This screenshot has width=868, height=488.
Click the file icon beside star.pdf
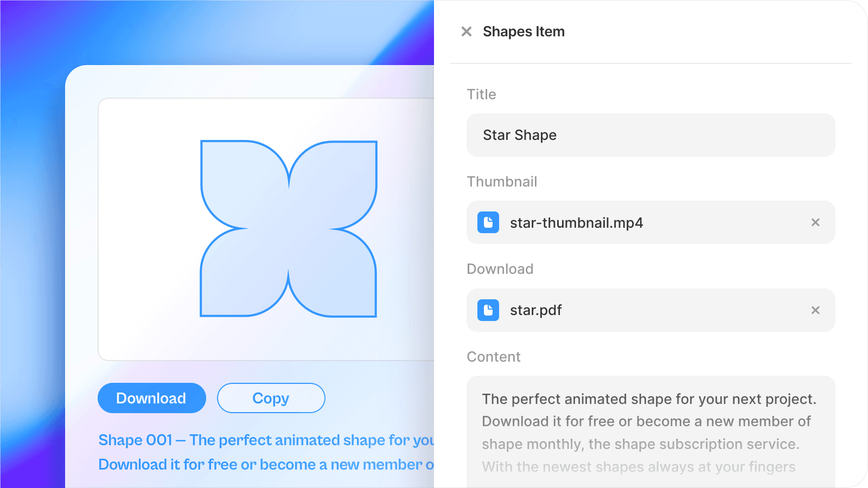tap(488, 310)
